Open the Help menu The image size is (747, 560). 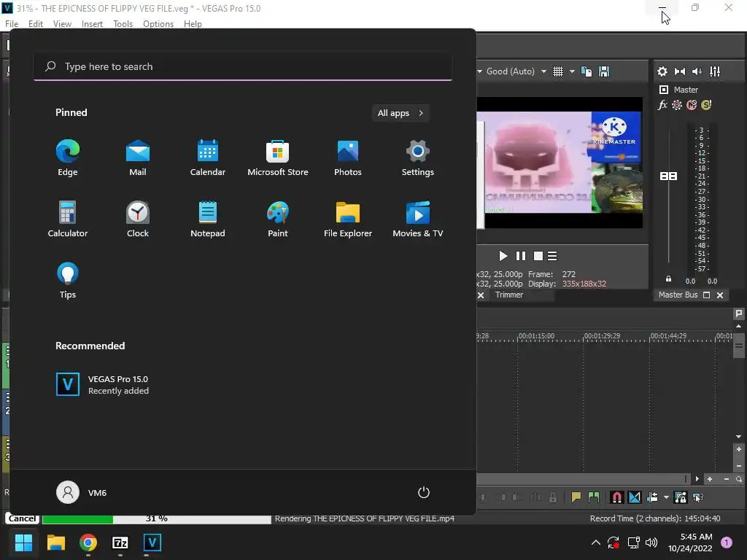(x=193, y=24)
